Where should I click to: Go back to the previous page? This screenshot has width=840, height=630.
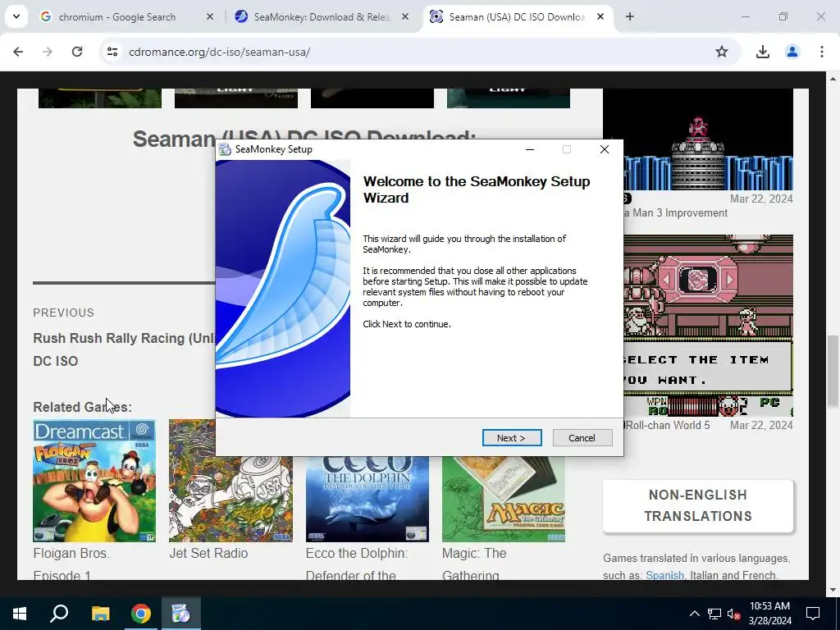pos(18,52)
